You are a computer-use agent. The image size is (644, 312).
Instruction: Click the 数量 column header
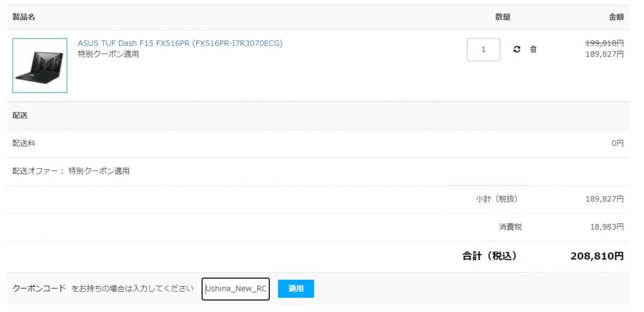tap(502, 18)
